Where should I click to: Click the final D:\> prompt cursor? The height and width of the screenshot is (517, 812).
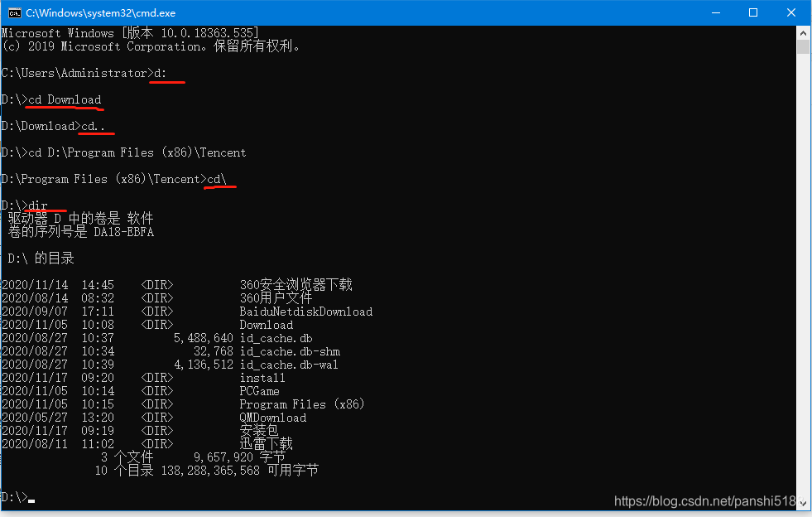click(x=31, y=500)
